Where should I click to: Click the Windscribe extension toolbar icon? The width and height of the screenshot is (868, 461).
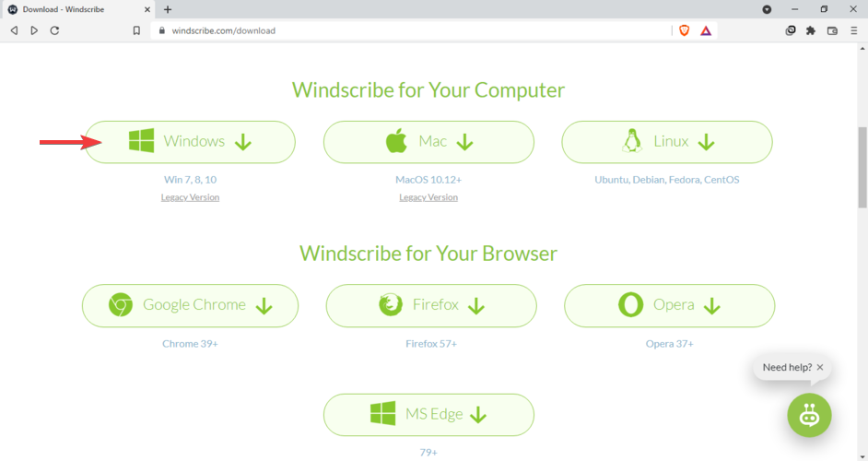791,30
